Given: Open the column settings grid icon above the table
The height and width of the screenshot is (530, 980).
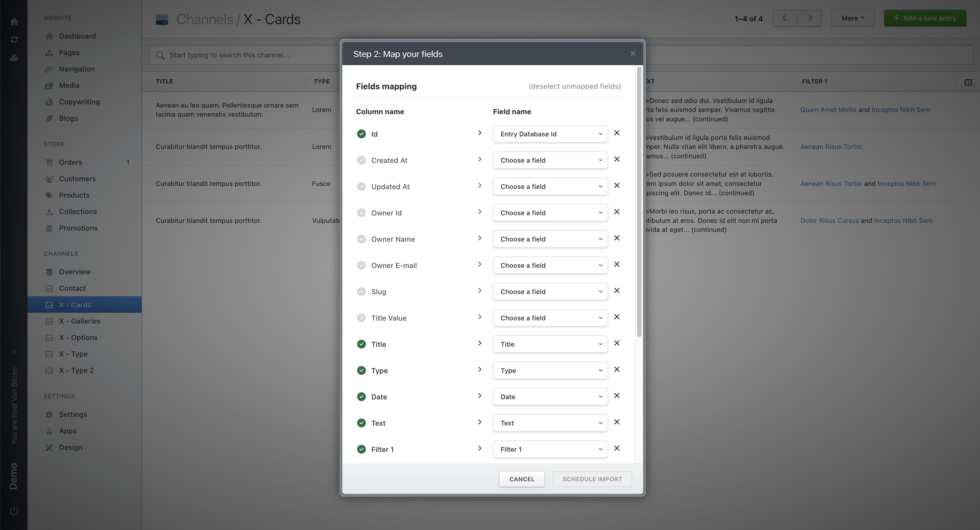Looking at the screenshot, I should [968, 82].
